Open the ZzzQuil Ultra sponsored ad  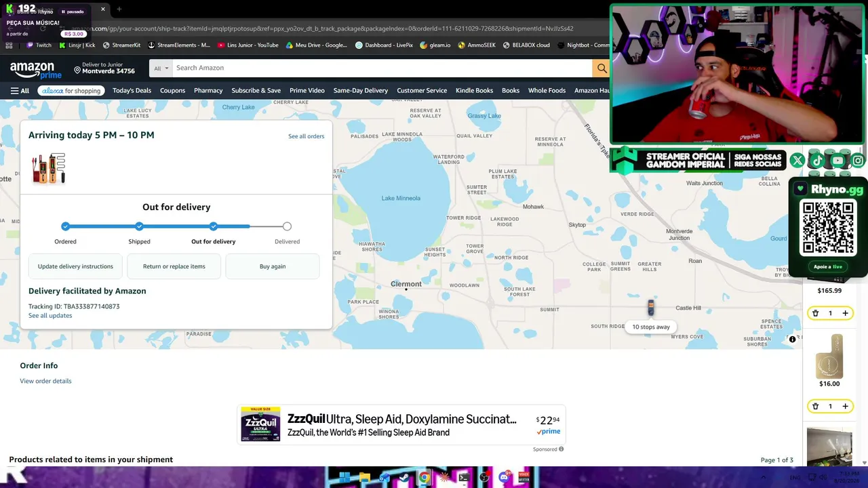pyautogui.click(x=401, y=425)
